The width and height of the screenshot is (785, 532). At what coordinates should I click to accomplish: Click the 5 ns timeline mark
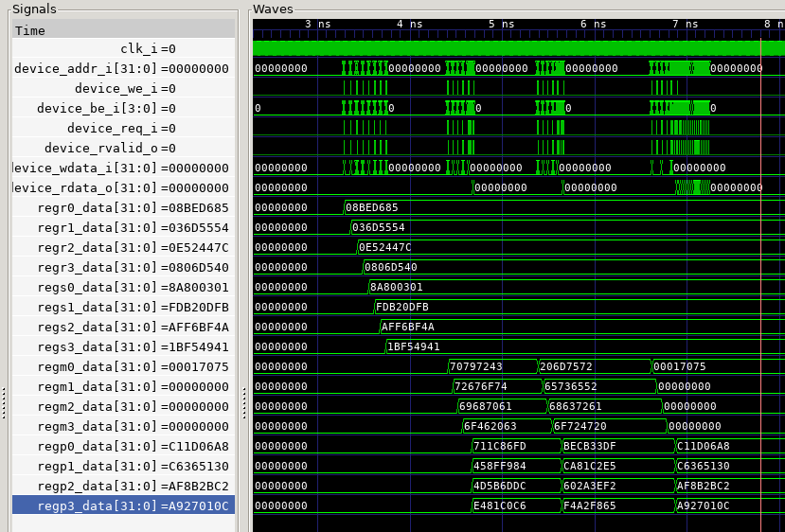click(x=502, y=24)
